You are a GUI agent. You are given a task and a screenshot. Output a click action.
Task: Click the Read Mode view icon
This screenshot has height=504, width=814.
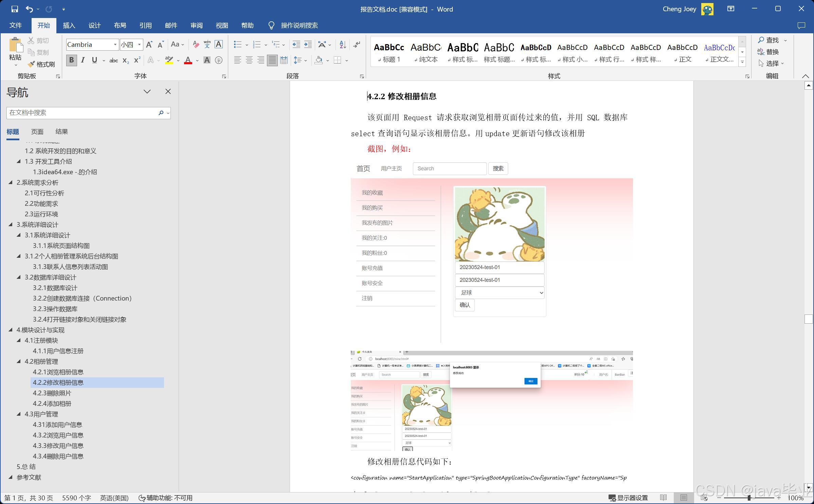664,498
